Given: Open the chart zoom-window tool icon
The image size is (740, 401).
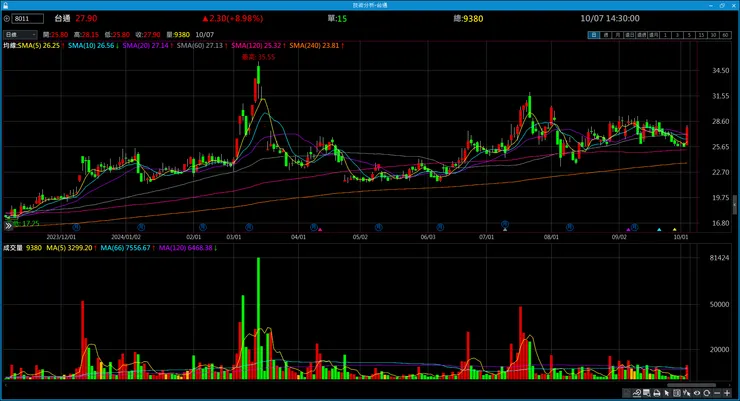Looking at the screenshot, I should (647, 393).
